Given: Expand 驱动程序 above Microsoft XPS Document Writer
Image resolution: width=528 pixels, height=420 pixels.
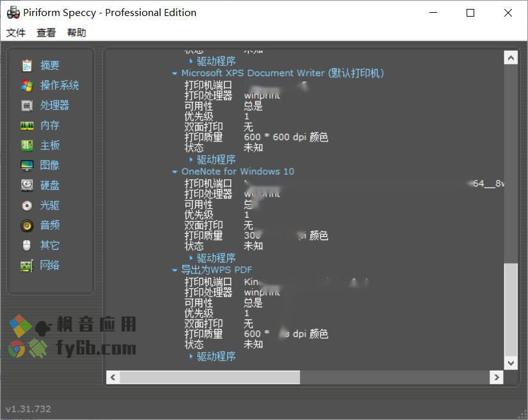Looking at the screenshot, I should click(191, 61).
